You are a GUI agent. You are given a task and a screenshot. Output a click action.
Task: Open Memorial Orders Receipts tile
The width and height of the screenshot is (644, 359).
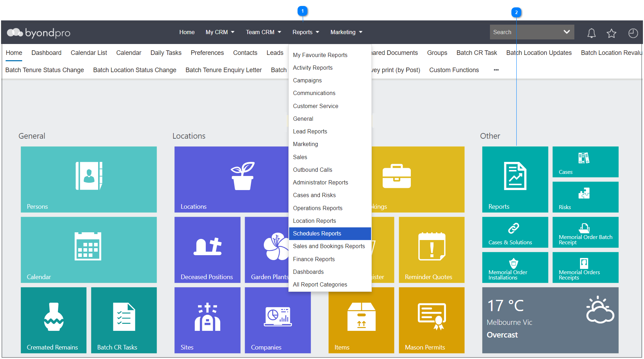point(585,267)
